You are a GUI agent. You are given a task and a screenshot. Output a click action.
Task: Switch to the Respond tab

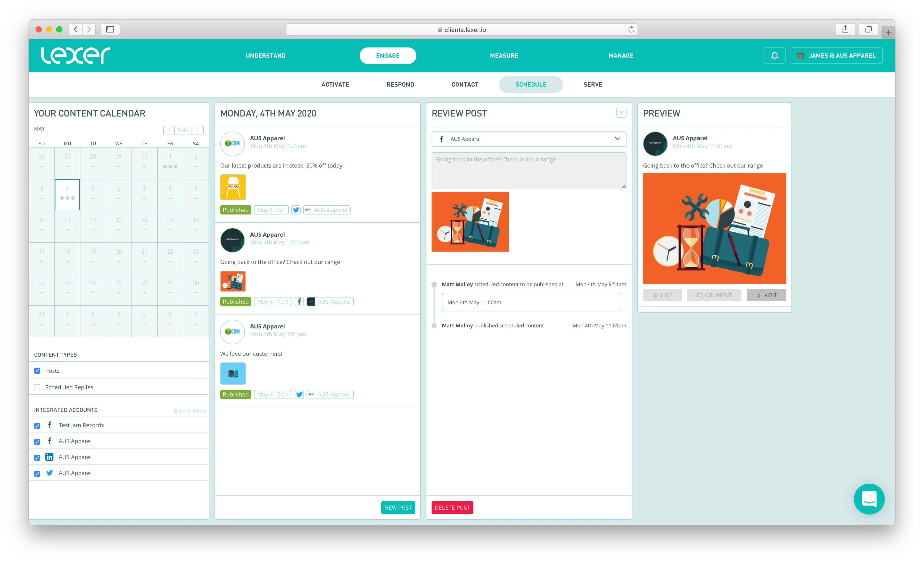[x=400, y=84]
